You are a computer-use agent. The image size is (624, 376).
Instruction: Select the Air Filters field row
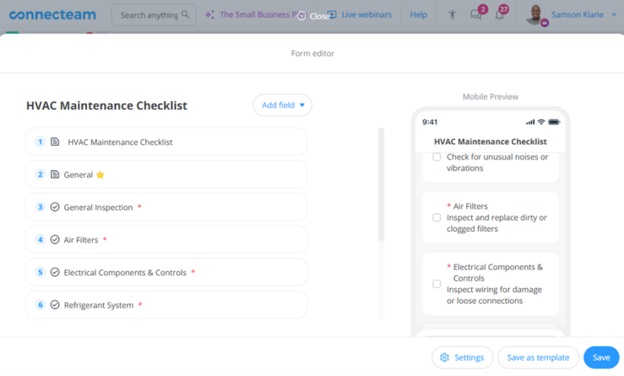pos(166,240)
